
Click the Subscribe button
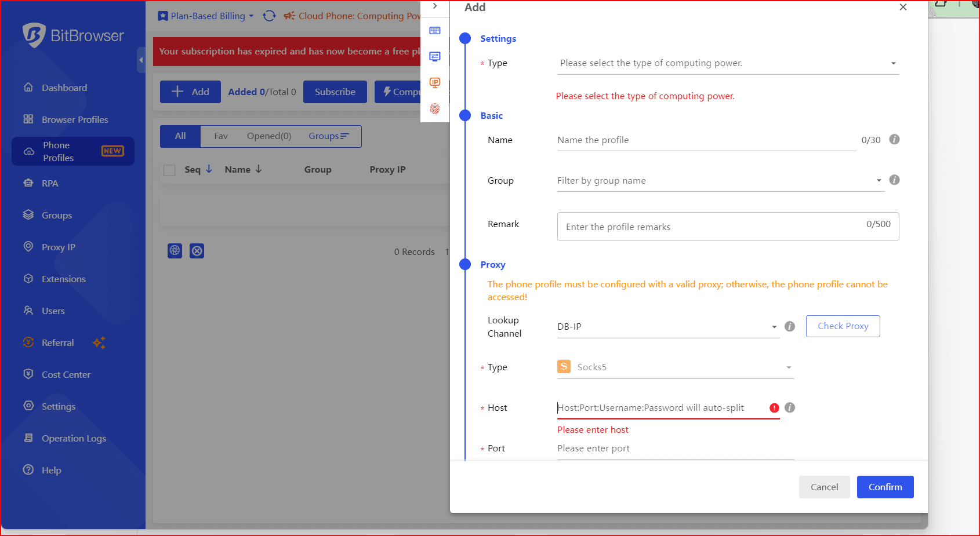click(335, 92)
